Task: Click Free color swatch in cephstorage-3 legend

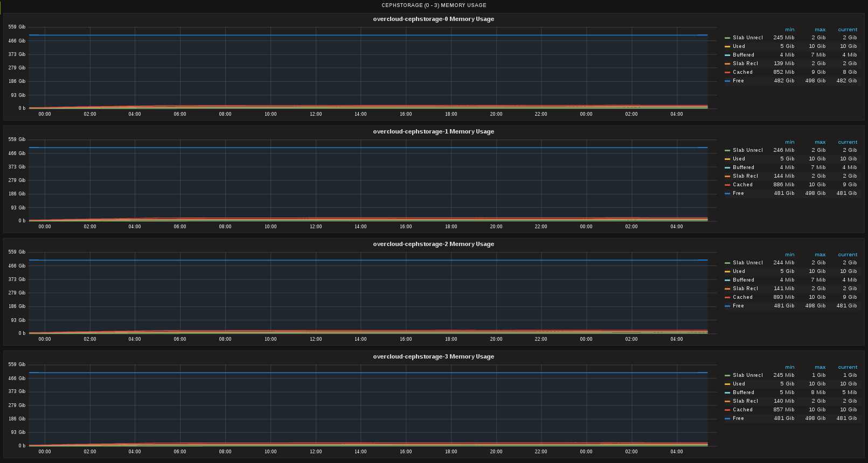Action: [x=727, y=418]
